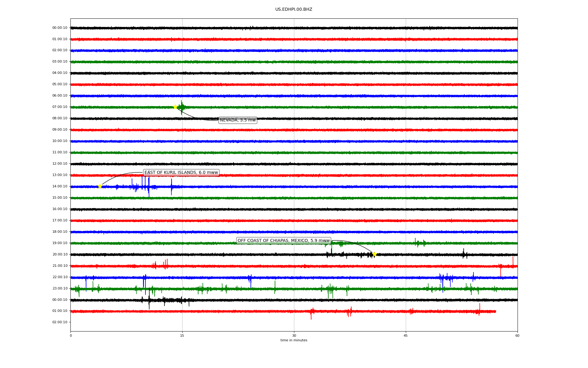Click the x-axis tick label 15
This screenshot has width=588, height=368.
[182, 335]
